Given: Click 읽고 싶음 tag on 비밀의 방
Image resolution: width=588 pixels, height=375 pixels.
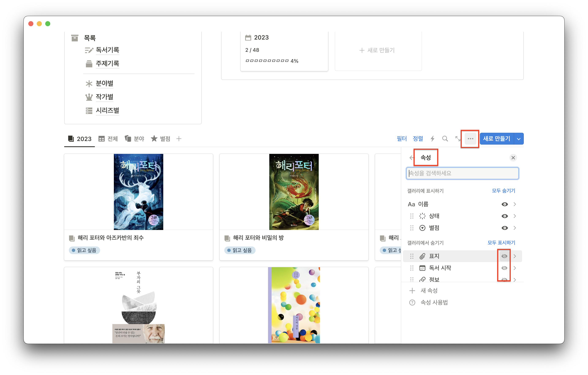Looking at the screenshot, I should coord(240,250).
